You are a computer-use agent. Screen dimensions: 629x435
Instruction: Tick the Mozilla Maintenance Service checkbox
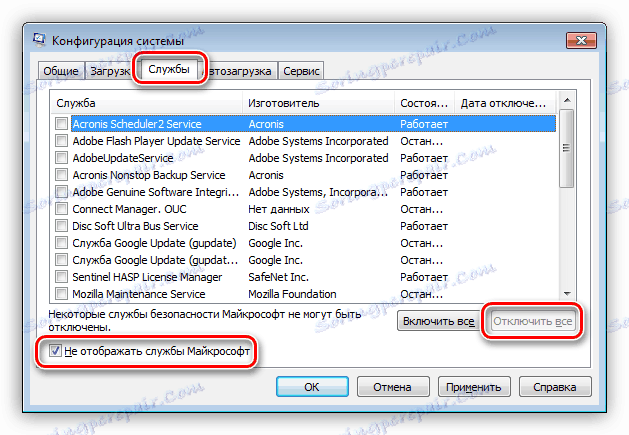point(61,294)
